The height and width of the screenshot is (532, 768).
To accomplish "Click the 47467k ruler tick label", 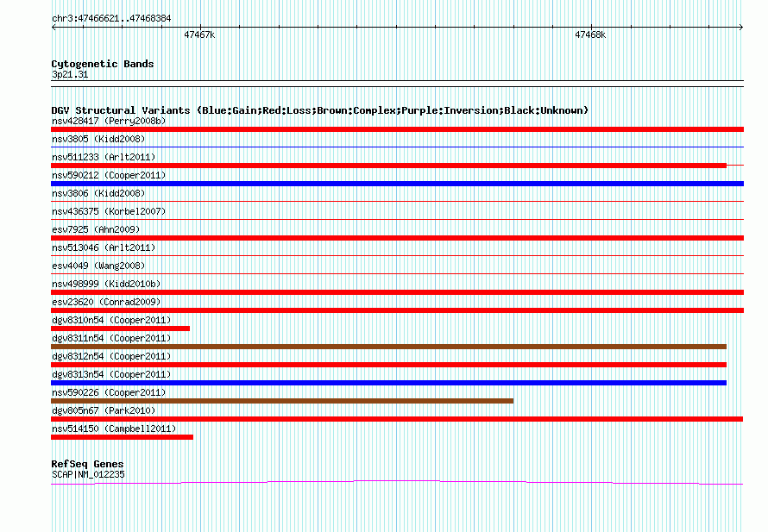I will click(x=199, y=35).
